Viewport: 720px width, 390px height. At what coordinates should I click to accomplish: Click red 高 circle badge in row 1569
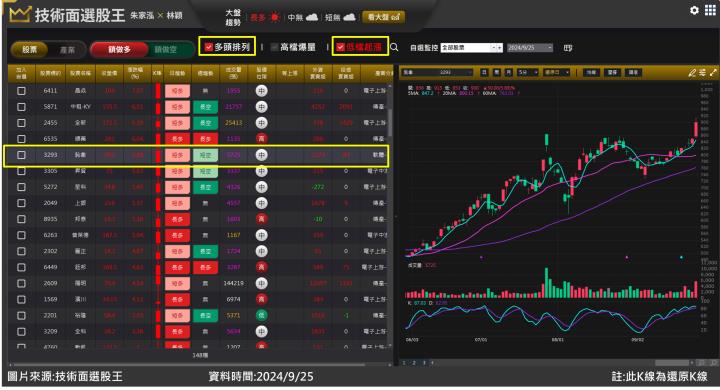coord(261,300)
